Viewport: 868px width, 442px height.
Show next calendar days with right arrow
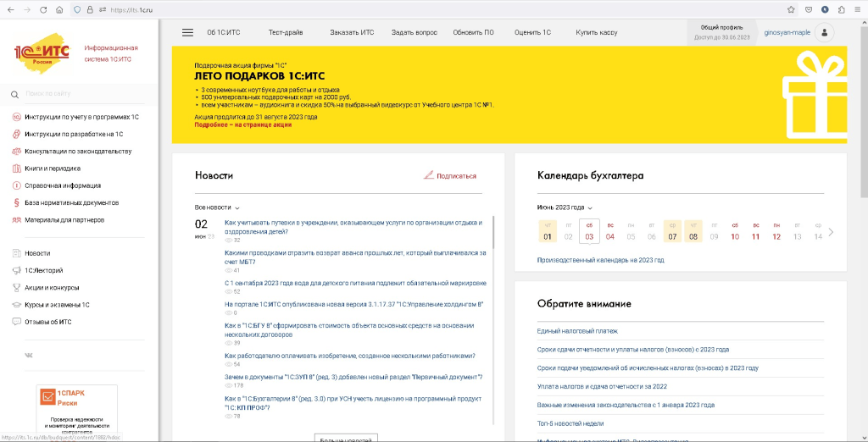tap(831, 232)
